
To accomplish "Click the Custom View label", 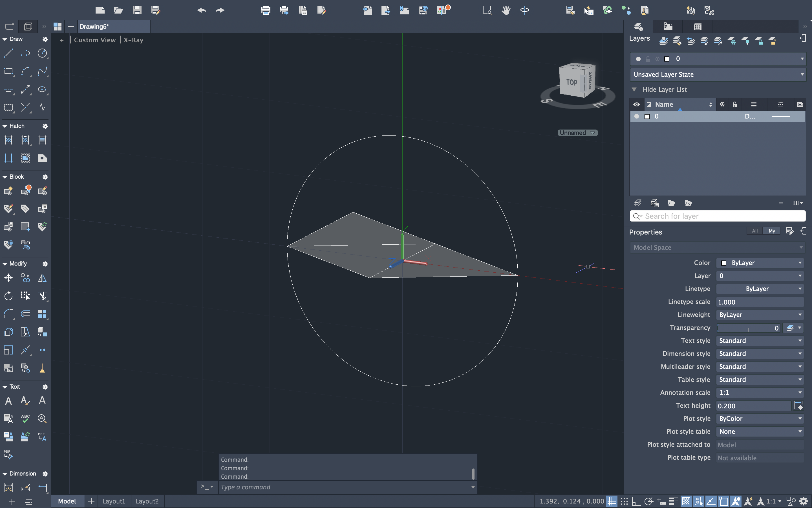I will pos(95,40).
